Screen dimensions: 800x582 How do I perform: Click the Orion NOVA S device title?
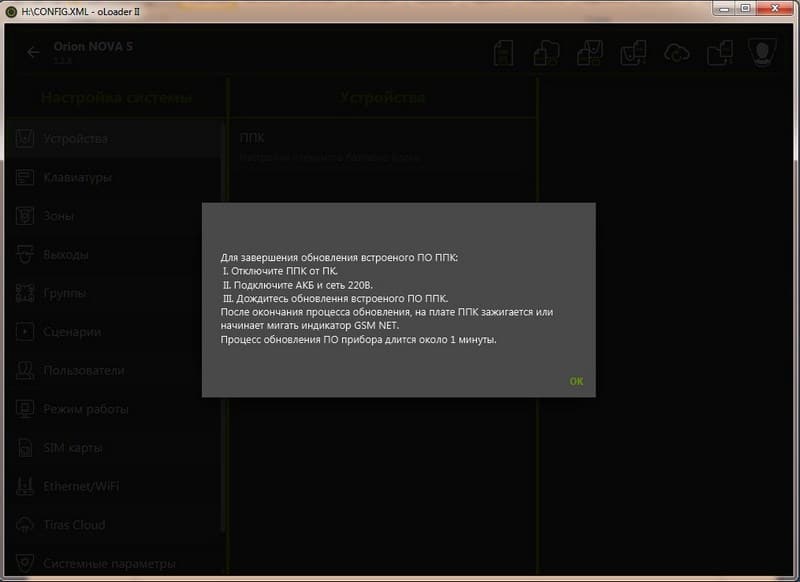[x=93, y=46]
